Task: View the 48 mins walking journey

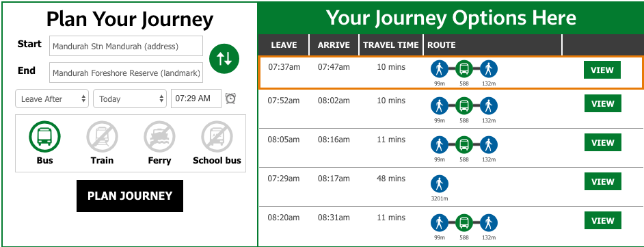Action: 602,181
